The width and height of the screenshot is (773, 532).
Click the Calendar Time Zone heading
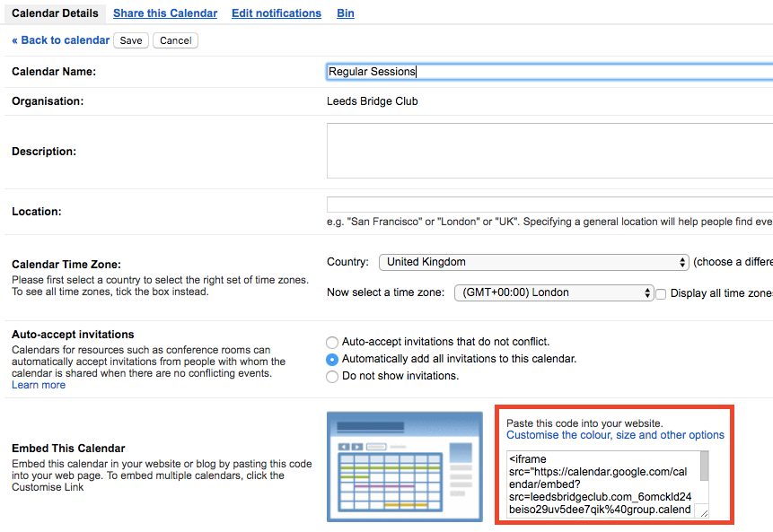66,265
